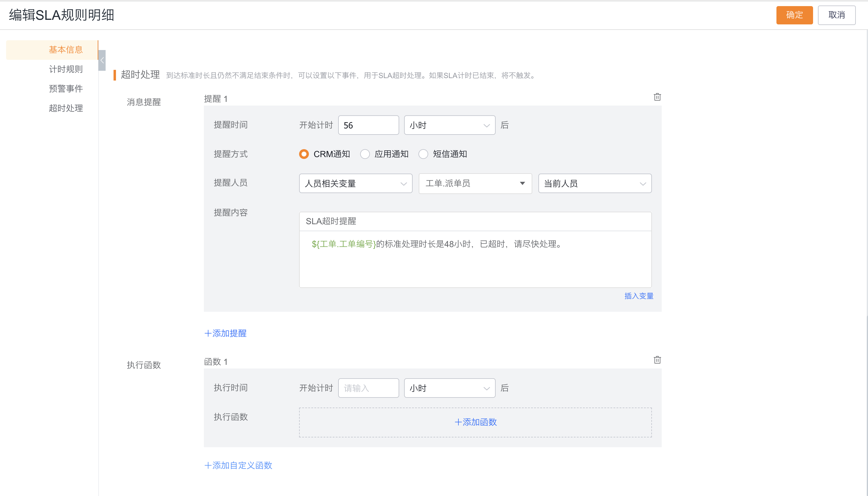Switch to 计时规则 section

(x=66, y=69)
